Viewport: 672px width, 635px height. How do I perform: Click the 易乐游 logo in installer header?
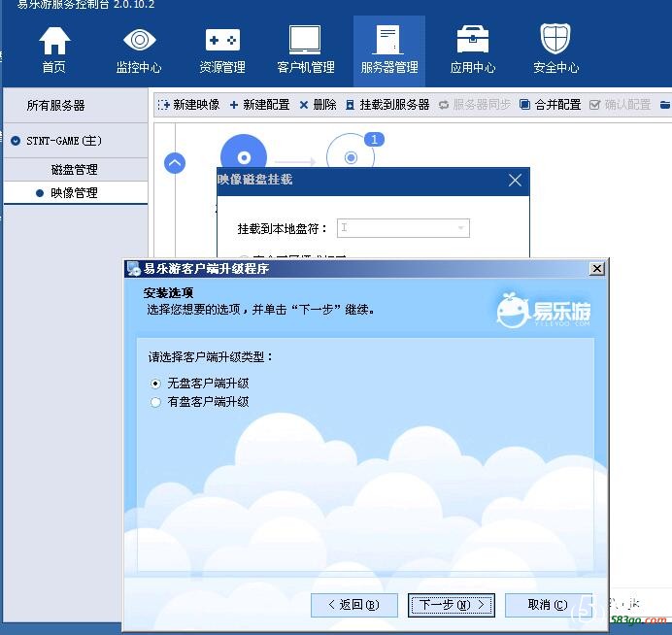coord(544,310)
